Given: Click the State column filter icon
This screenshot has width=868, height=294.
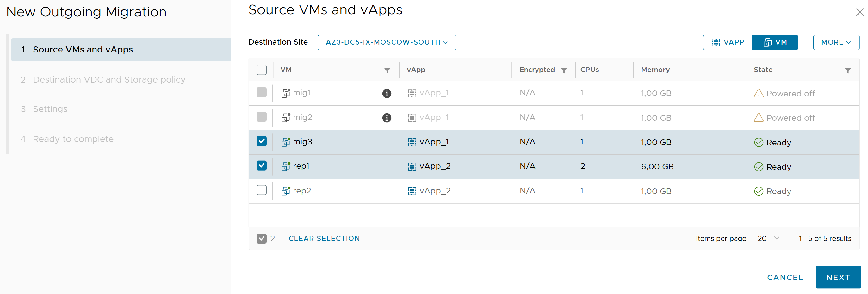Looking at the screenshot, I should [847, 70].
